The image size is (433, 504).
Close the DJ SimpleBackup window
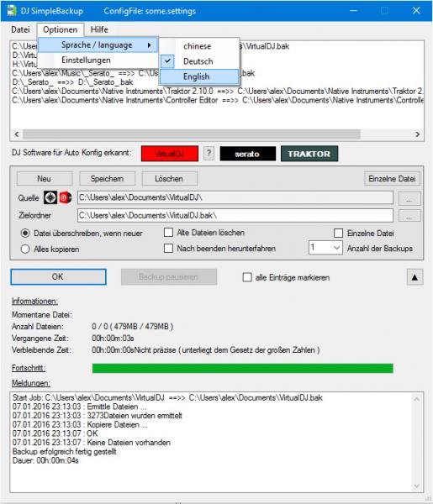[x=416, y=10]
